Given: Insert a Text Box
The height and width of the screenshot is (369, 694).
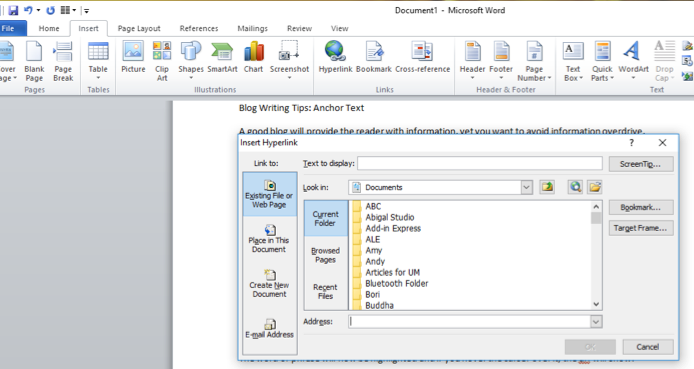Looking at the screenshot, I should [573, 61].
